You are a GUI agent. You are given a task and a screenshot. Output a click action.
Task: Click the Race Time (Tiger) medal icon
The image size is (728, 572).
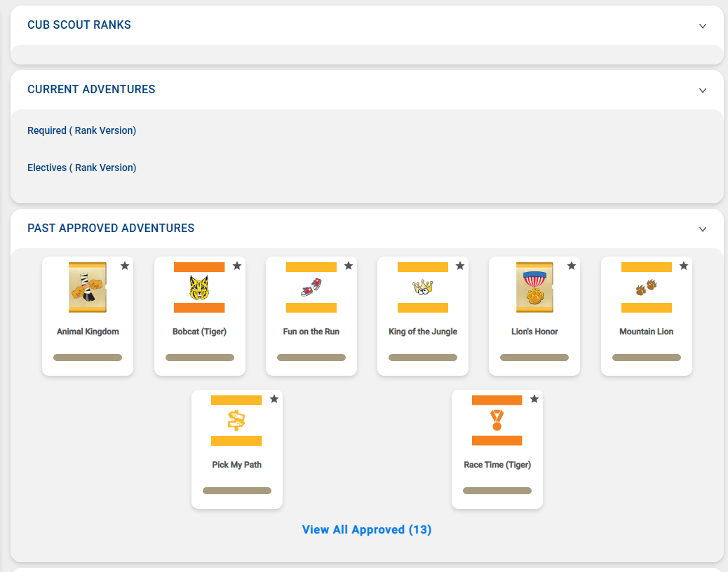pos(497,420)
